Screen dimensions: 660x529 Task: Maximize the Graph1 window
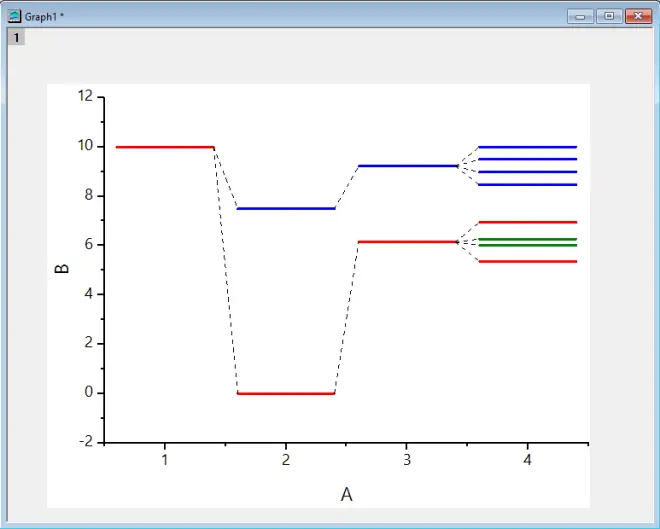click(609, 16)
